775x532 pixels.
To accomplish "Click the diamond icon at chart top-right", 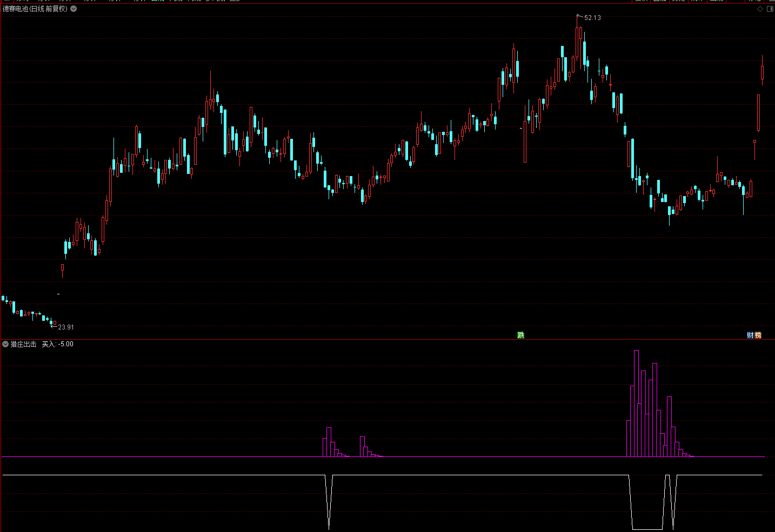I will click(x=760, y=9).
